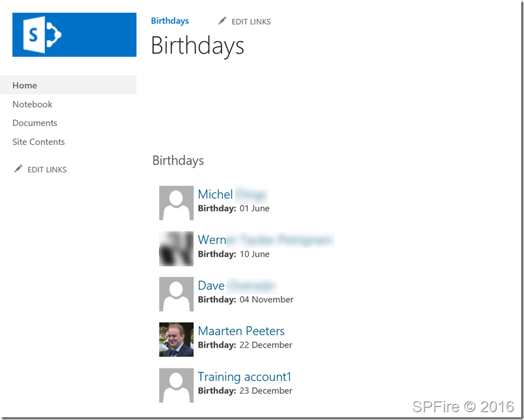The width and height of the screenshot is (524, 420).
Task: Open Dave's profile link
Action: point(211,285)
